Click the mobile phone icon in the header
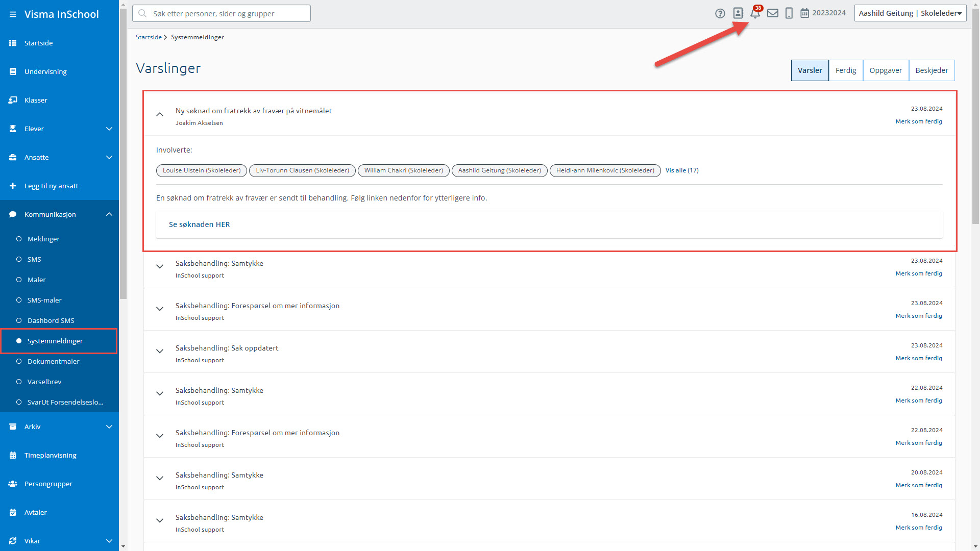Viewport: 980px width, 551px height. 789,13
